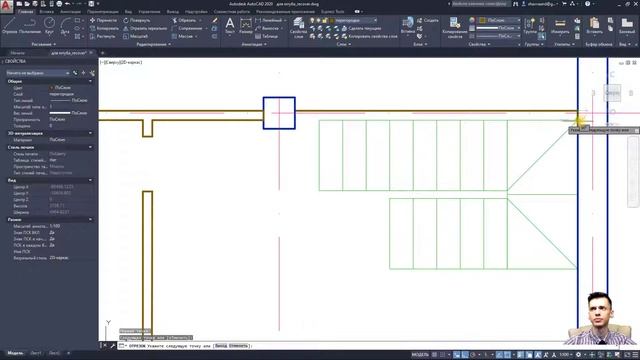The width and height of the screenshot is (640, 360).
Task: Click the quick select icon in Свойства palette
Action: (92, 73)
